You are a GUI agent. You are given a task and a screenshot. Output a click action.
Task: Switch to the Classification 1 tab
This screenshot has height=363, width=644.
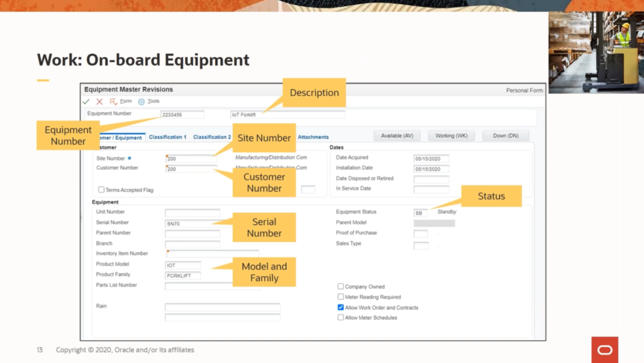pyautogui.click(x=167, y=137)
